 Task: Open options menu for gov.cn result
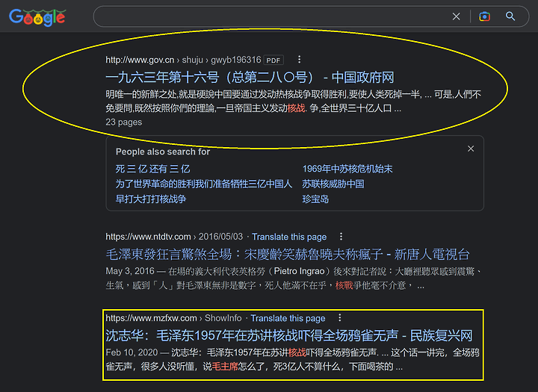[299, 60]
